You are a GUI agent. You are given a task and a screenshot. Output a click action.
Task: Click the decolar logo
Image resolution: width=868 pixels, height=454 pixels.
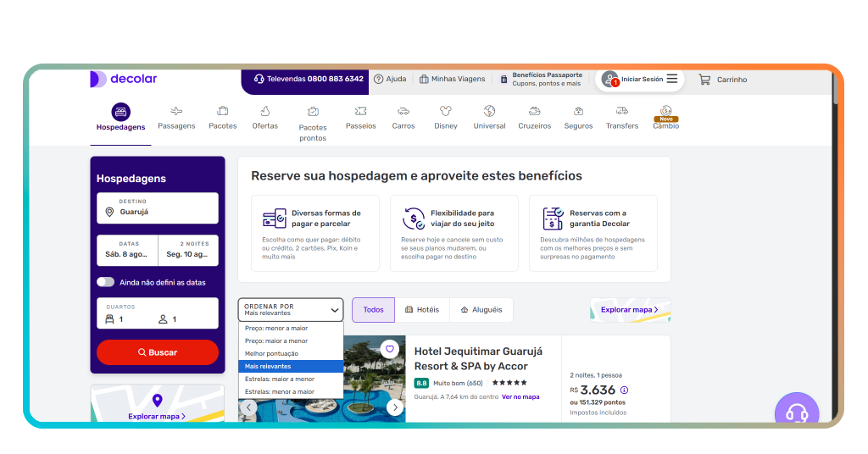[x=124, y=79]
